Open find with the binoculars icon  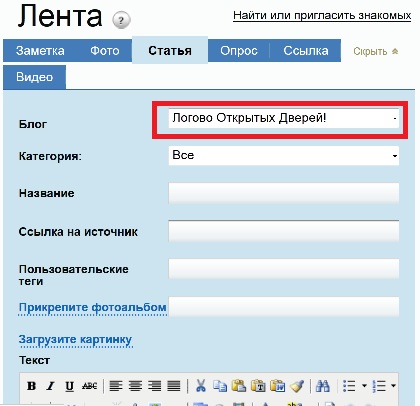coord(322,386)
